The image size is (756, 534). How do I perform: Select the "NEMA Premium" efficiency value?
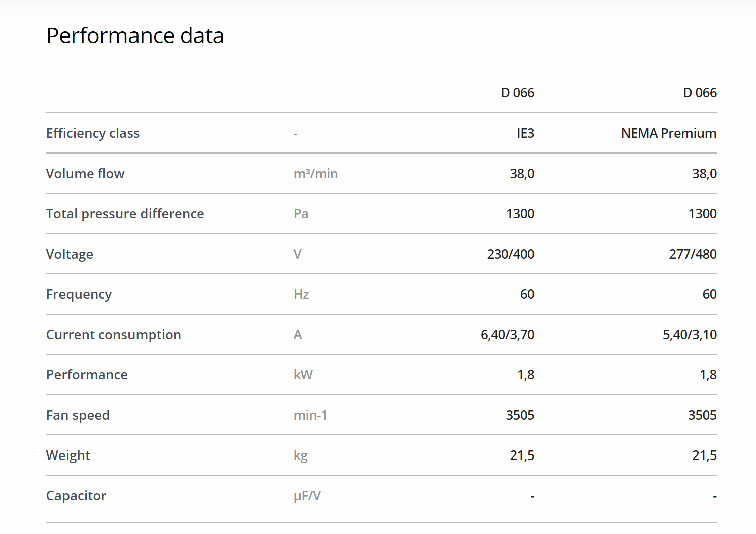(x=668, y=133)
